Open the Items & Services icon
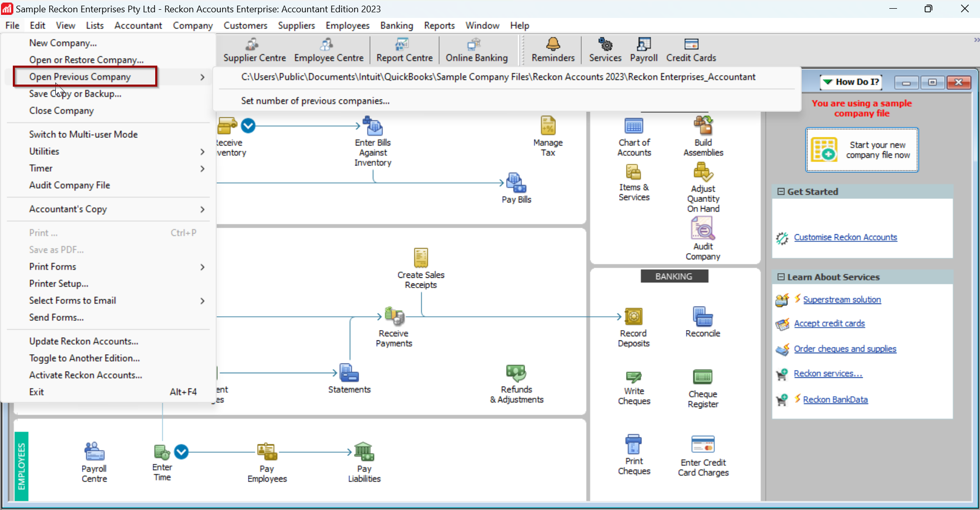The image size is (980, 510). (634, 173)
